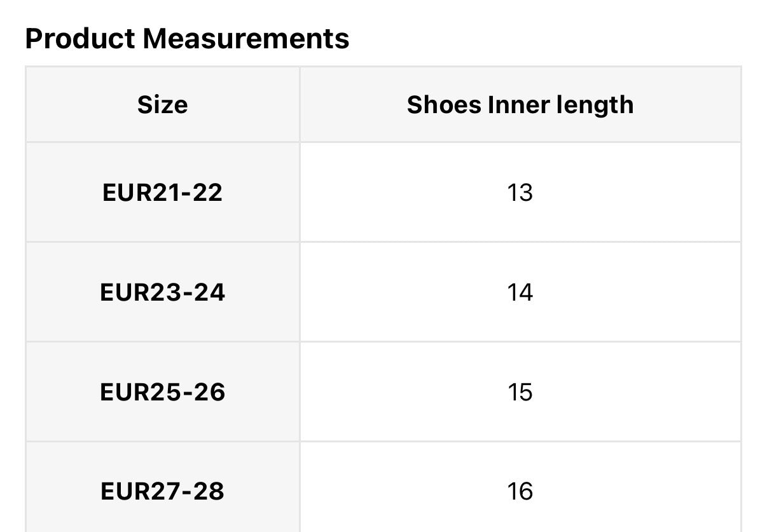Click the Shoes Inner length header
Viewport: 767px width, 532px height.
tap(520, 105)
